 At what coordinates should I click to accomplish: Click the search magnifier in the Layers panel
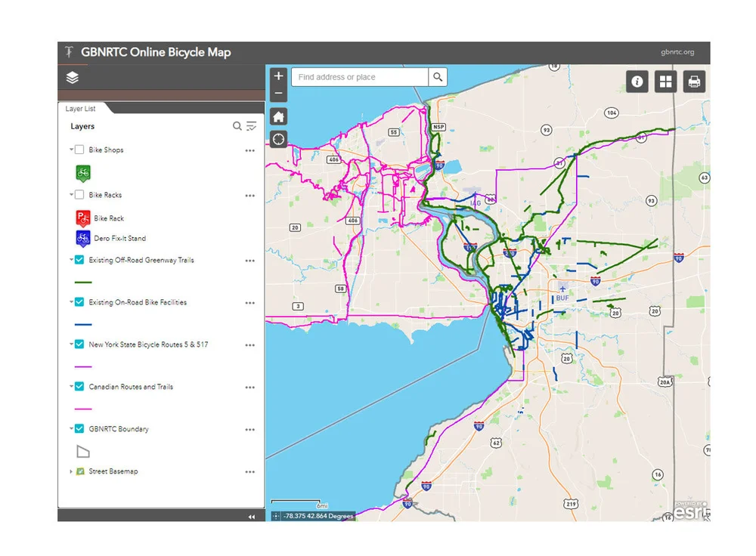[237, 126]
